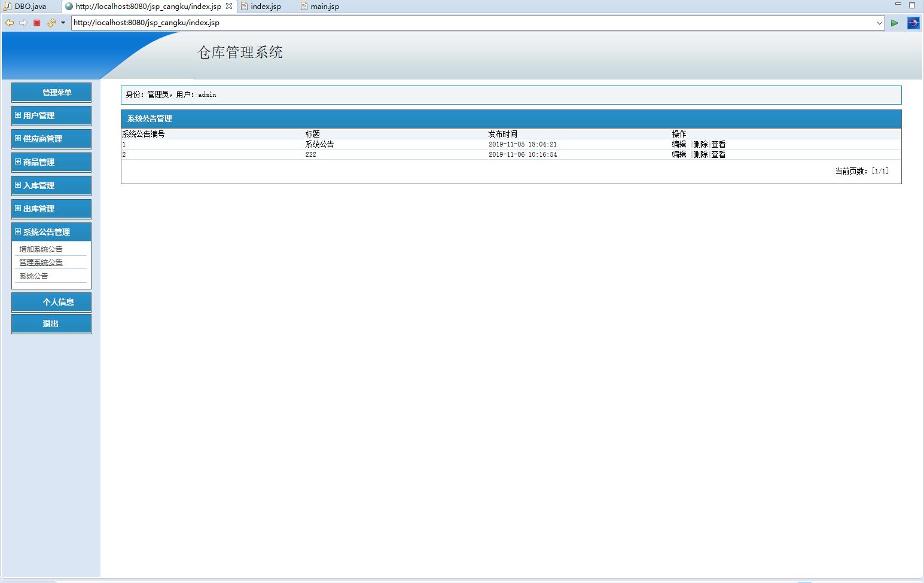Expand the 商品管理 menu section

point(38,162)
